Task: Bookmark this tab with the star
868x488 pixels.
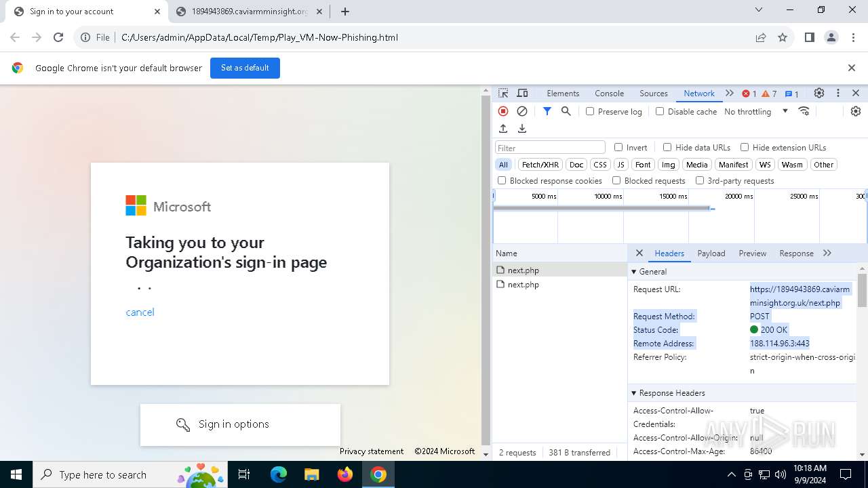Action: click(x=783, y=37)
